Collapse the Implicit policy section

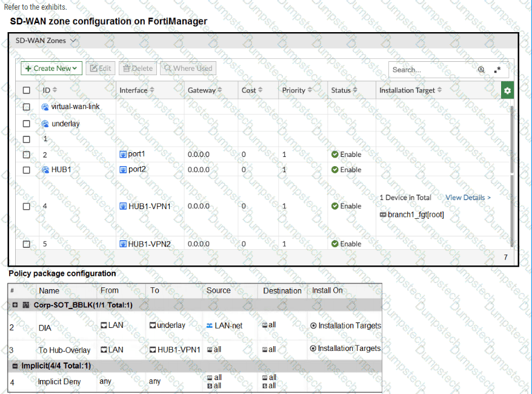15,366
